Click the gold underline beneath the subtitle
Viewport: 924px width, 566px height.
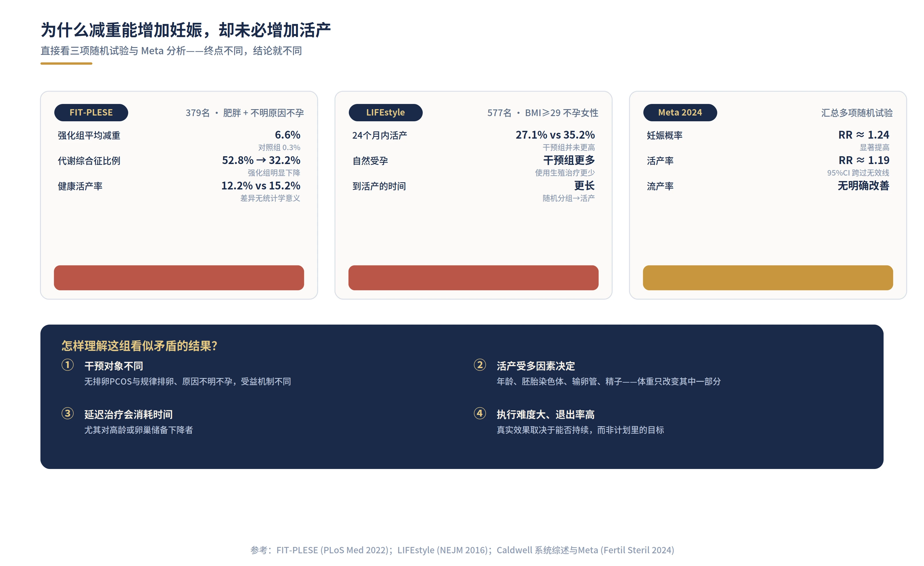[x=66, y=64]
